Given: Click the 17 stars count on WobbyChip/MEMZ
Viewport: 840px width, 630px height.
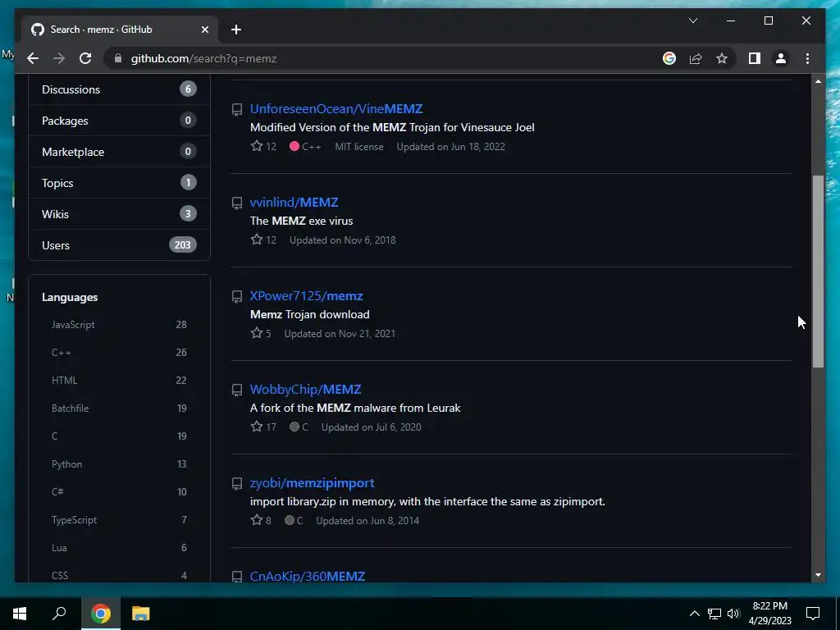Looking at the screenshot, I should point(271,427).
